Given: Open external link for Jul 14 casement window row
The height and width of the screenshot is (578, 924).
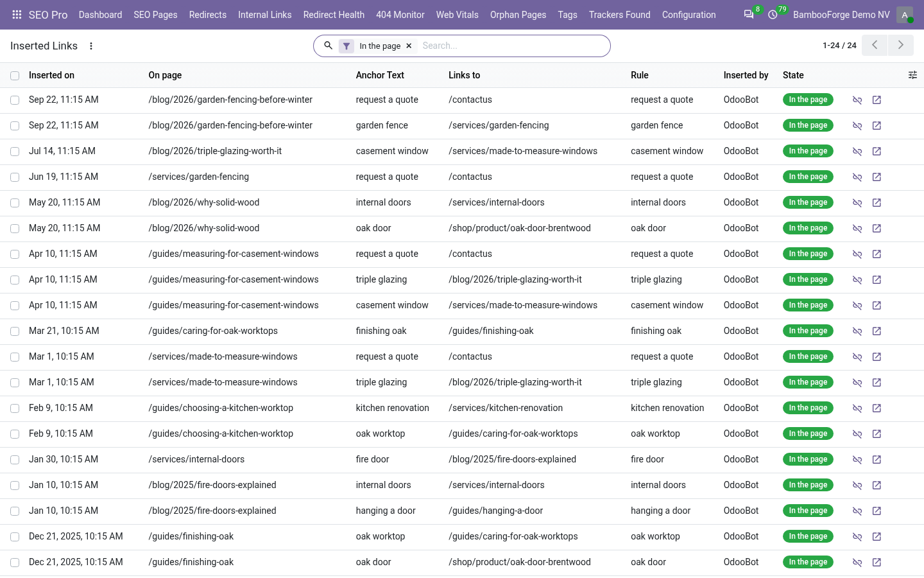Looking at the screenshot, I should pyautogui.click(x=877, y=152).
